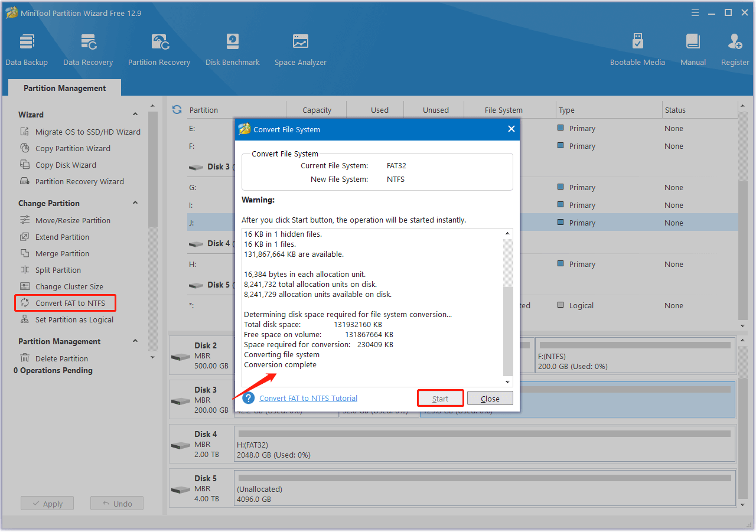Create Bootable Media
The width and height of the screenshot is (756, 532).
click(x=637, y=50)
